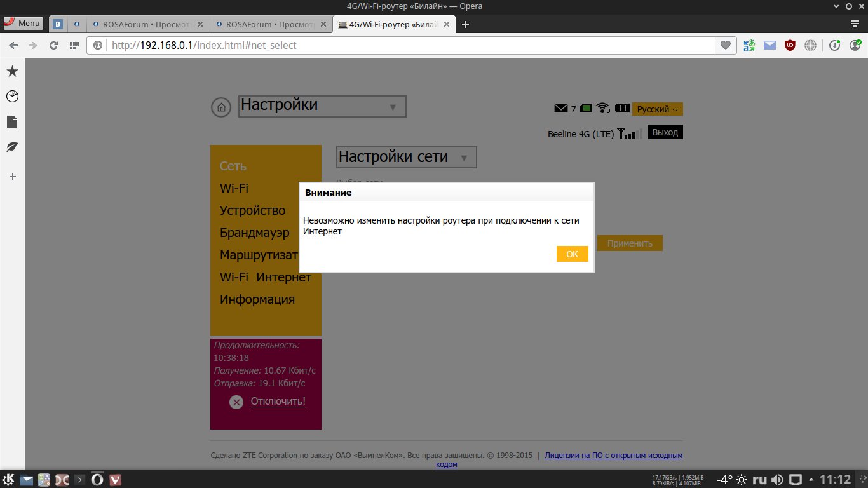This screenshot has height=488, width=868.
Task: Open the Русский language selector
Action: (658, 109)
